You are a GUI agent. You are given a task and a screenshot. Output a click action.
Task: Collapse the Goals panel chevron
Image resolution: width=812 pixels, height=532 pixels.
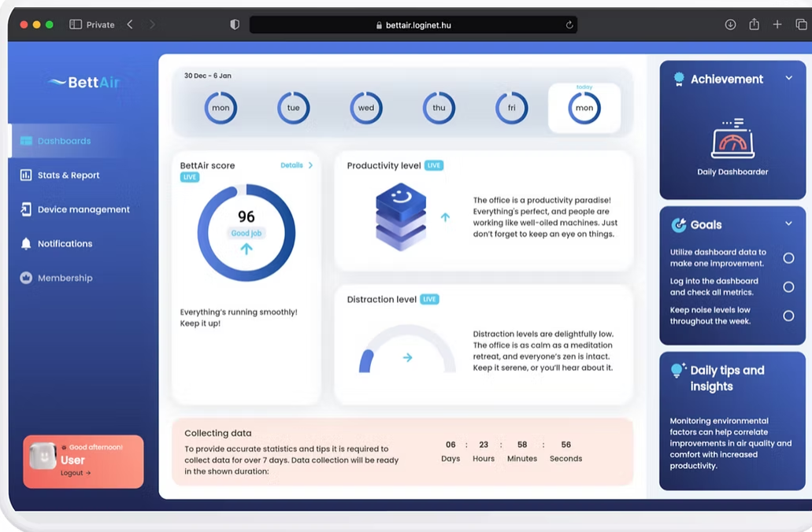click(788, 224)
